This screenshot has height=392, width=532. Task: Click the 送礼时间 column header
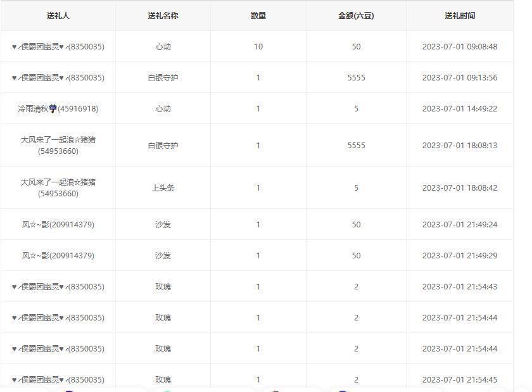460,16
